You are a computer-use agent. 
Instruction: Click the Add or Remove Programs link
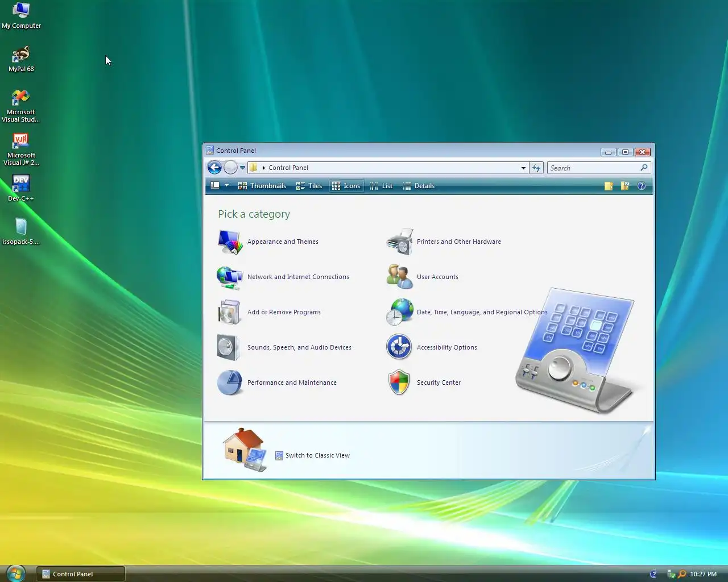[284, 313]
